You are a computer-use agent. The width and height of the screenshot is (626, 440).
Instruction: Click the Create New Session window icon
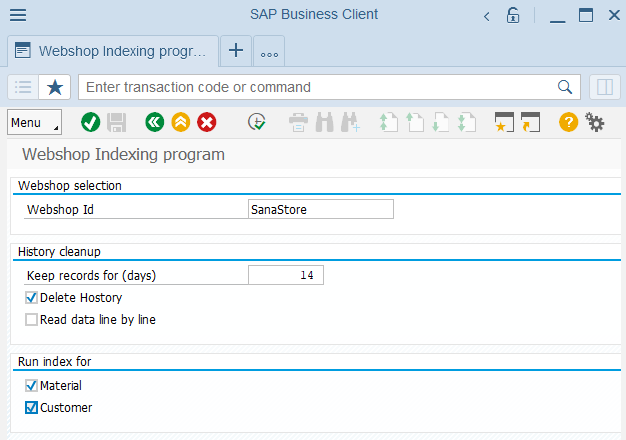pyautogui.click(x=504, y=122)
